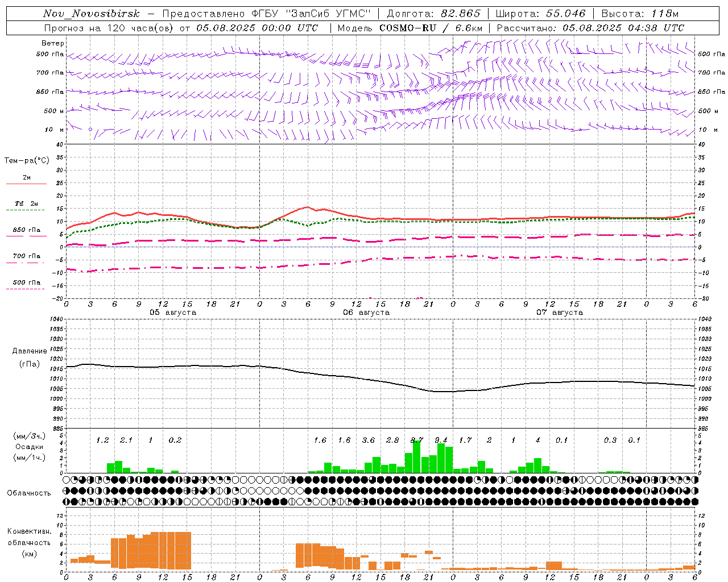
Task: Select the Давление pressure chart label
Action: tap(30, 351)
